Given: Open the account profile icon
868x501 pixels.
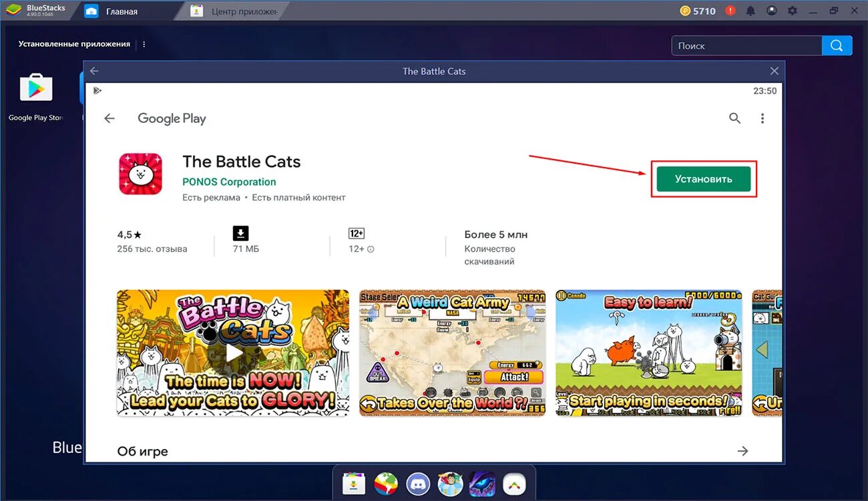Looking at the screenshot, I should (772, 11).
